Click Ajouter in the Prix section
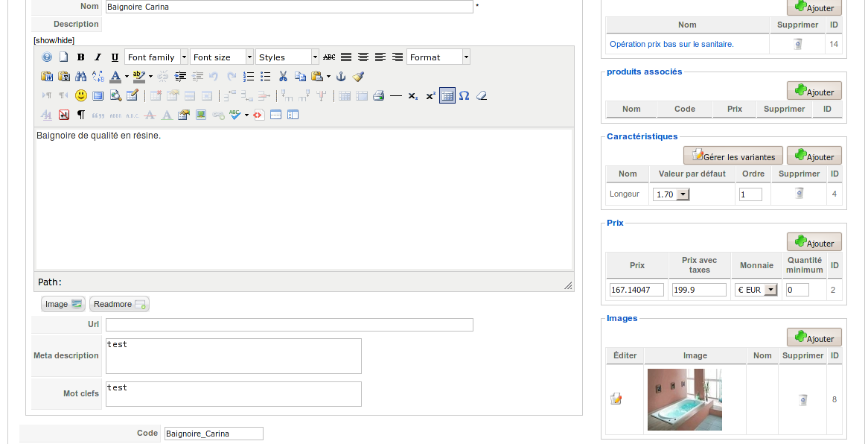Image resolution: width=868 pixels, height=444 pixels. point(814,242)
